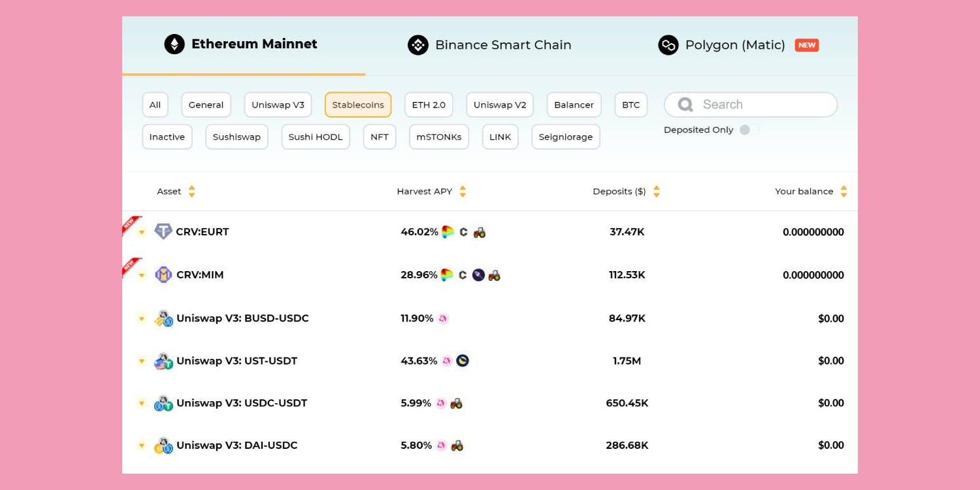Screen dimensions: 980x490
Task: Click the UST-USDT pair icon
Action: 163,361
